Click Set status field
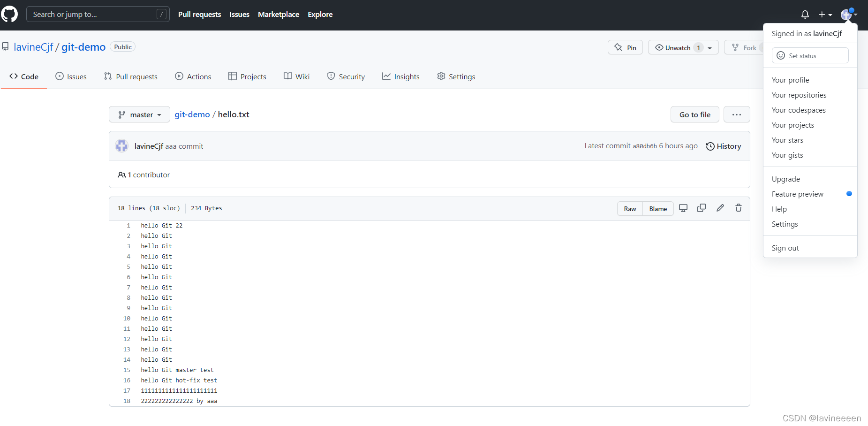The image size is (868, 426). point(810,55)
